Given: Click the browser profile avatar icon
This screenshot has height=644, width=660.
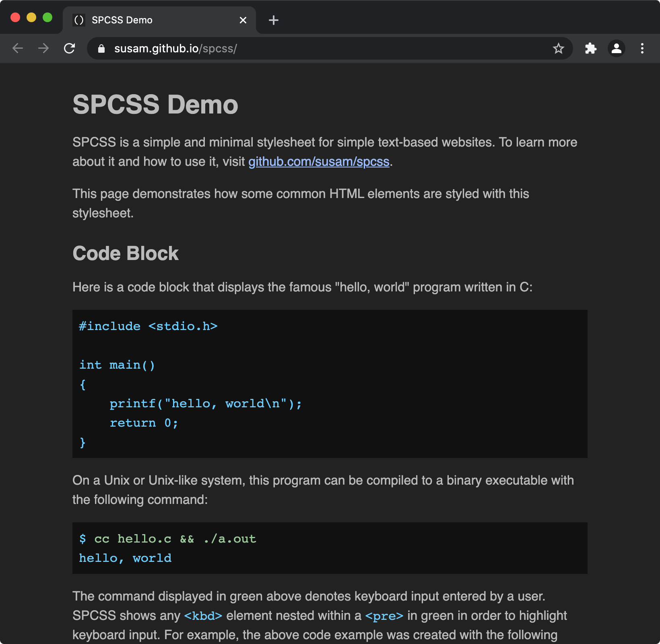Looking at the screenshot, I should 616,48.
